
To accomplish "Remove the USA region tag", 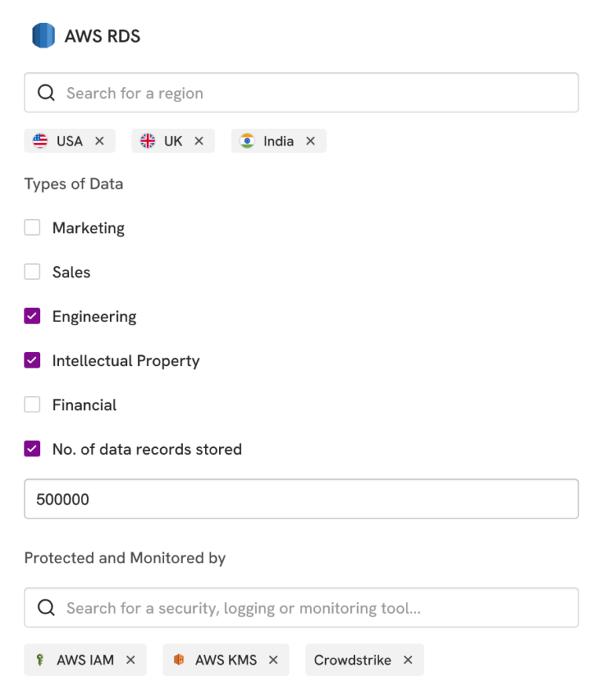I will coord(99,141).
